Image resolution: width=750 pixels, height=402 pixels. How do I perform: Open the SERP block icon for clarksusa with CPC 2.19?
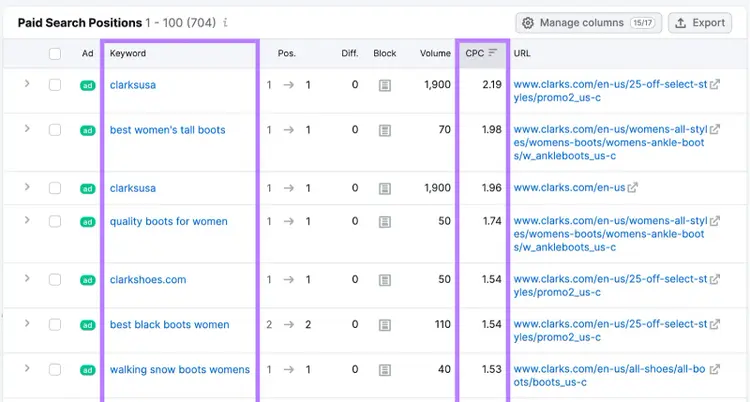pos(385,85)
